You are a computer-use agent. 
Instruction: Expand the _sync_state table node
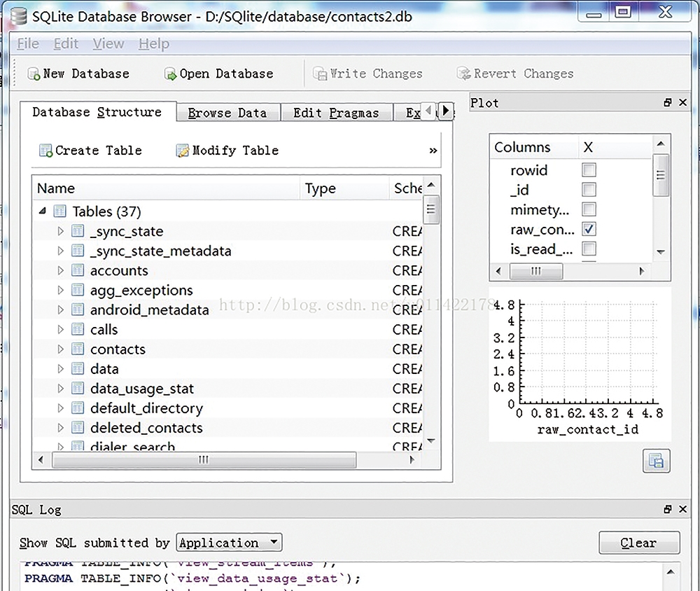click(61, 231)
